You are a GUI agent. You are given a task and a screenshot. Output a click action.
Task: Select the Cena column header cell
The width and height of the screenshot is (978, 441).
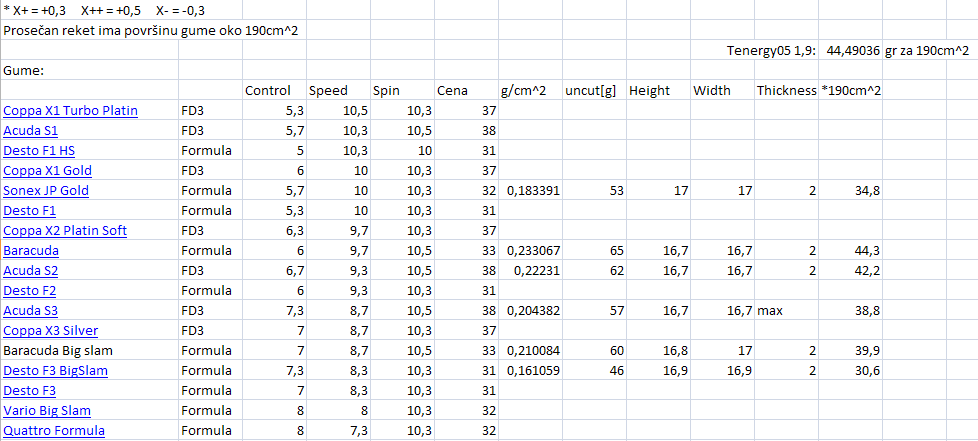466,91
